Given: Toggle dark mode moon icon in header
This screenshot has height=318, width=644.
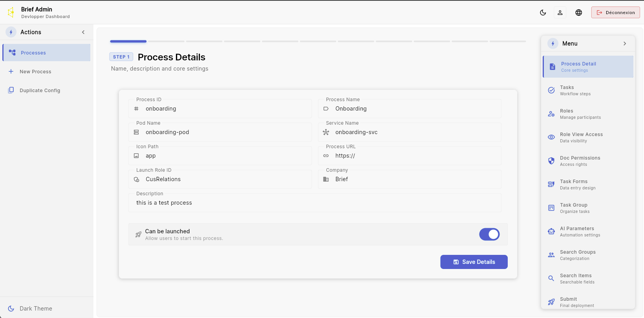Looking at the screenshot, I should pos(543,13).
